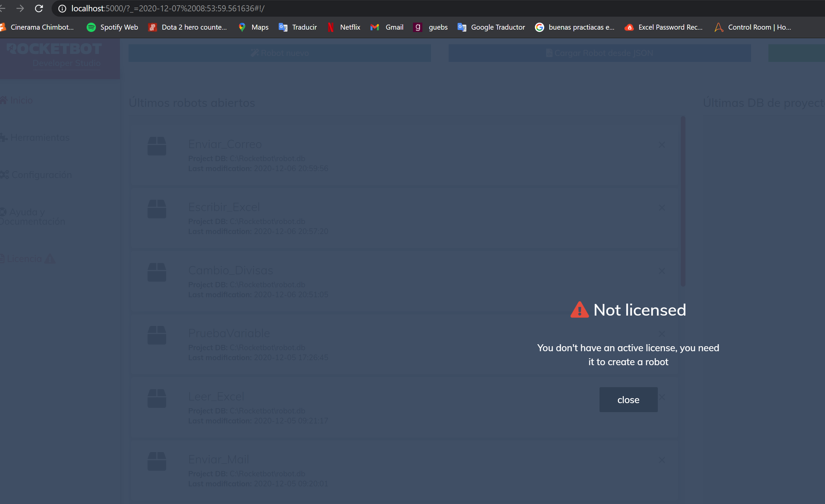Click the site information icon in address bar
The image size is (825, 504).
coord(62,8)
